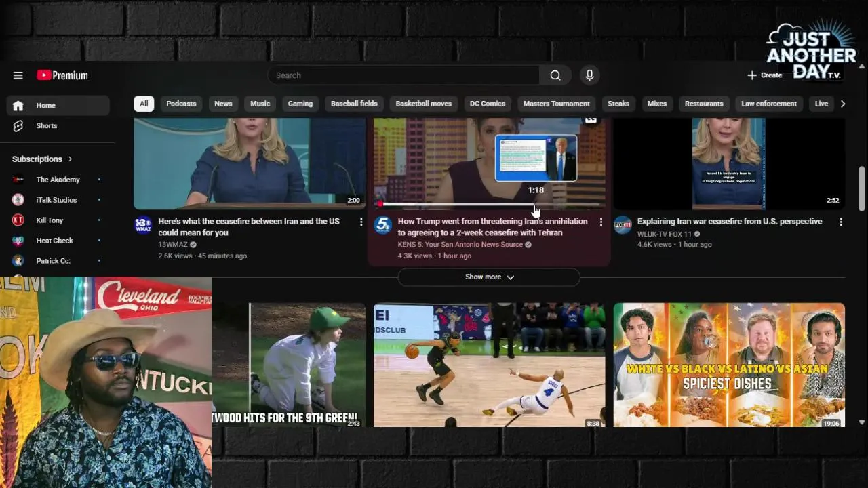Click inside the Search input field

point(403,75)
